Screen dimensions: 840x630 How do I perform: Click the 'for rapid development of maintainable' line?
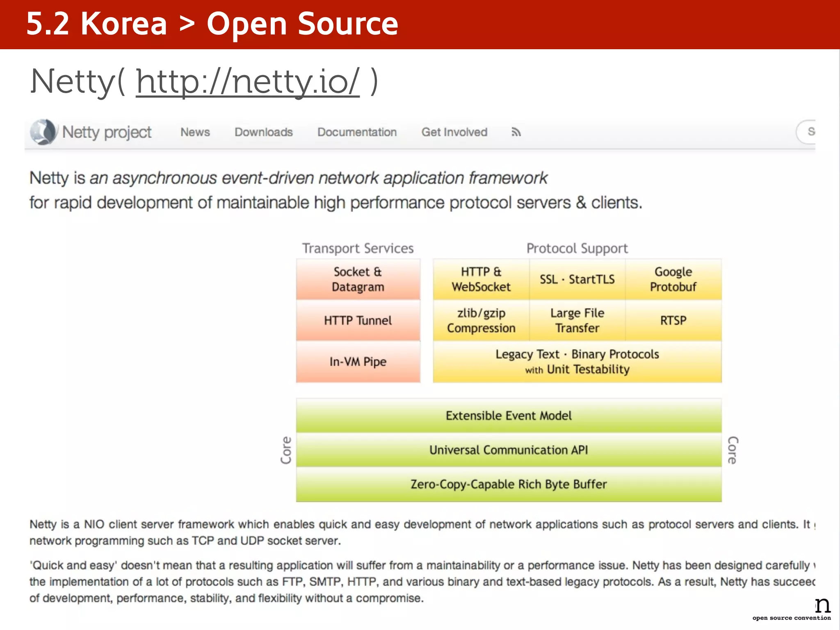pos(336,203)
